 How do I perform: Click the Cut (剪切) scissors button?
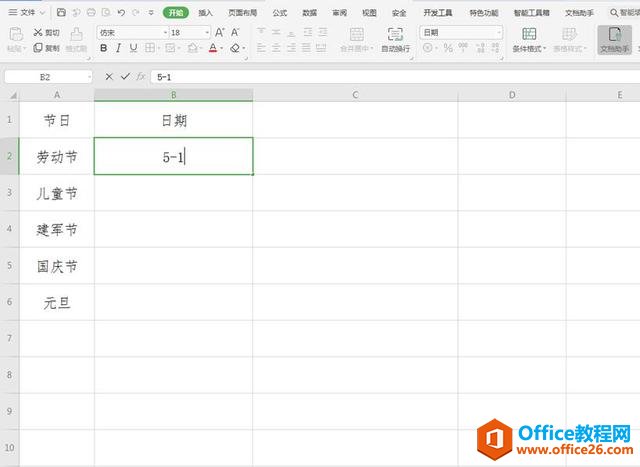(x=47, y=32)
